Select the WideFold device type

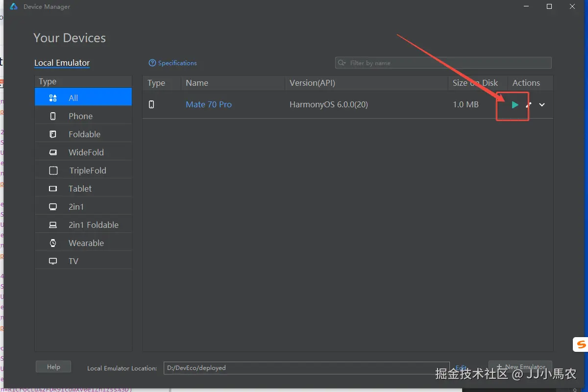pos(83,152)
